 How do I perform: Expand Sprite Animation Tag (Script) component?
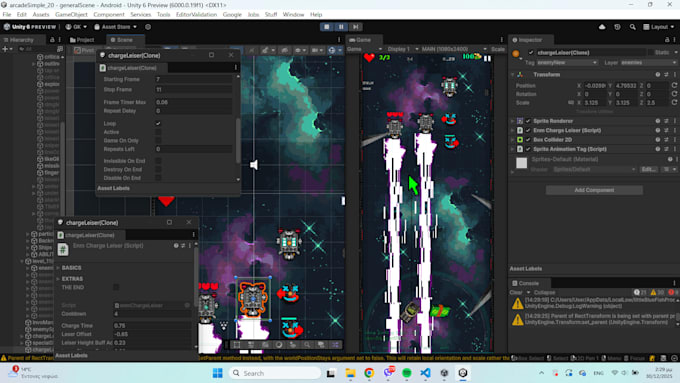point(513,149)
